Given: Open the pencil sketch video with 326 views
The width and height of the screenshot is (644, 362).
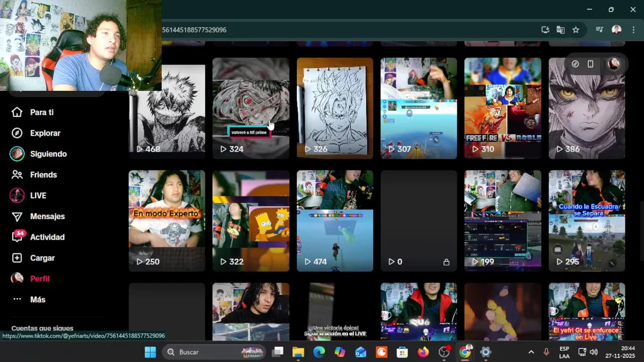Looking at the screenshot, I should tap(335, 108).
